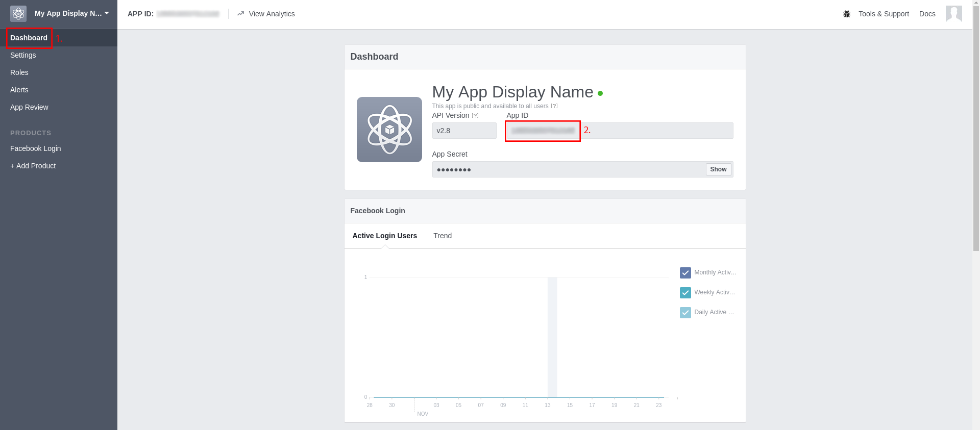The height and width of the screenshot is (430, 980).
Task: Click the API Version v2.8 field
Action: click(464, 131)
